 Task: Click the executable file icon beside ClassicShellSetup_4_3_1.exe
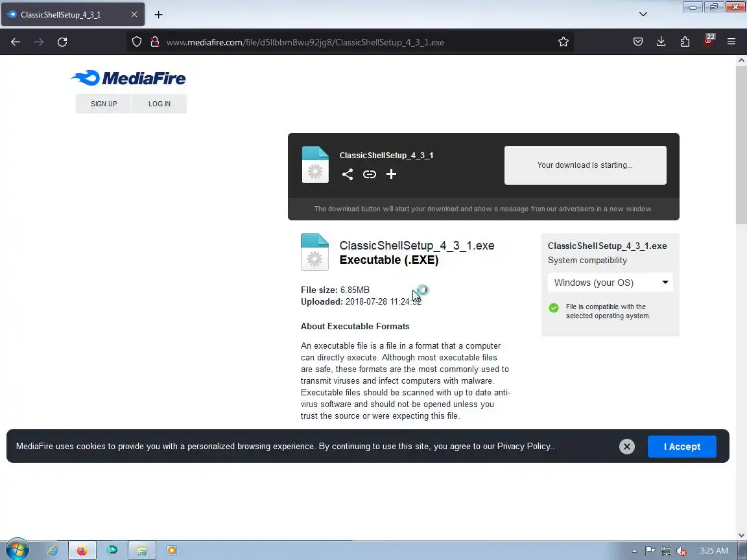[x=314, y=252]
